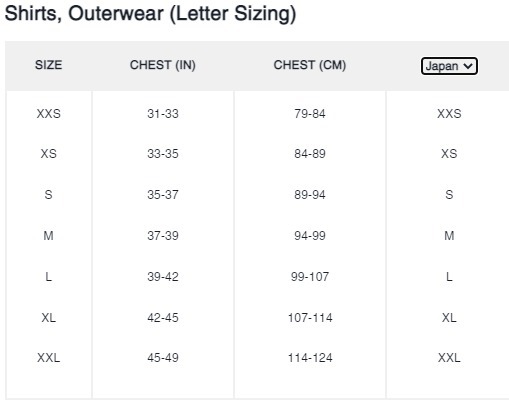The image size is (509, 410).
Task: Select the L size row label
Action: (49, 277)
